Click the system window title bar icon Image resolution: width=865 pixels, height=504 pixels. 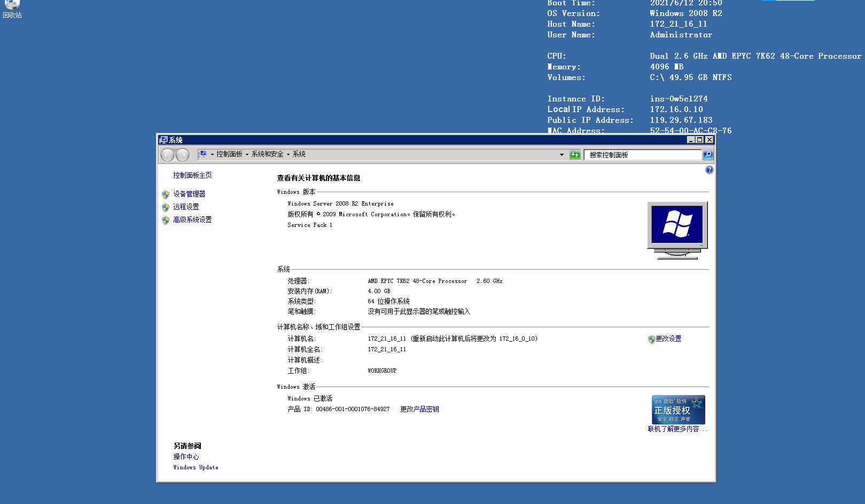(163, 140)
